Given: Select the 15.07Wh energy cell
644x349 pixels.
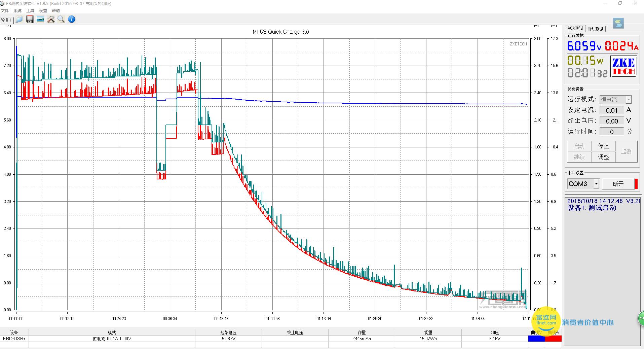Looking at the screenshot, I should [428, 339].
